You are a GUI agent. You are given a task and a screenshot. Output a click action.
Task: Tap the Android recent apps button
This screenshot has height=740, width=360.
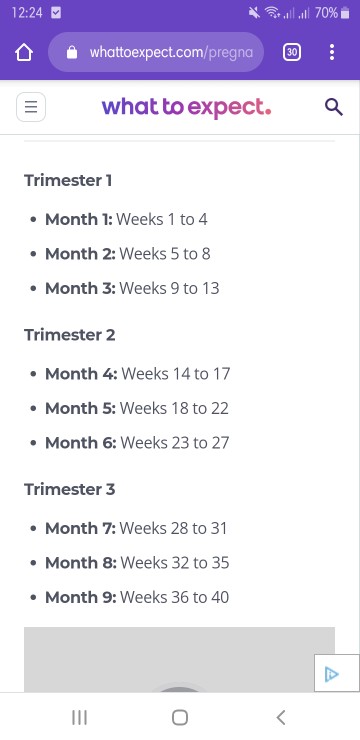coord(79,718)
